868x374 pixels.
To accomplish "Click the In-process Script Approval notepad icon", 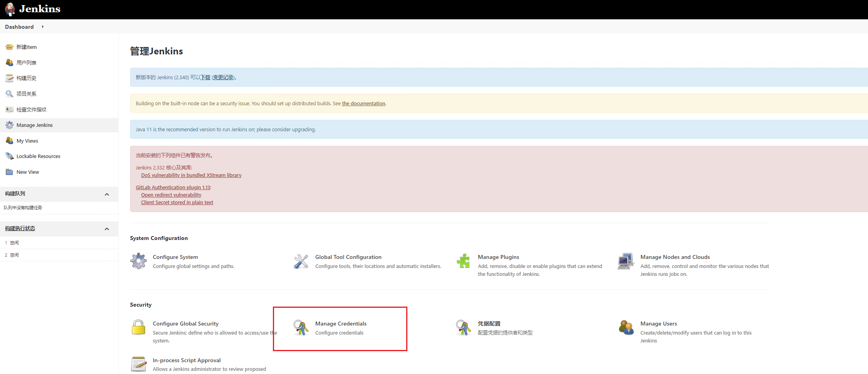I will point(138,364).
